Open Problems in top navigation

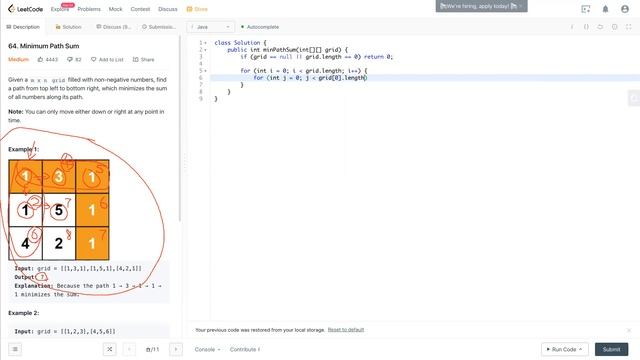point(89,9)
